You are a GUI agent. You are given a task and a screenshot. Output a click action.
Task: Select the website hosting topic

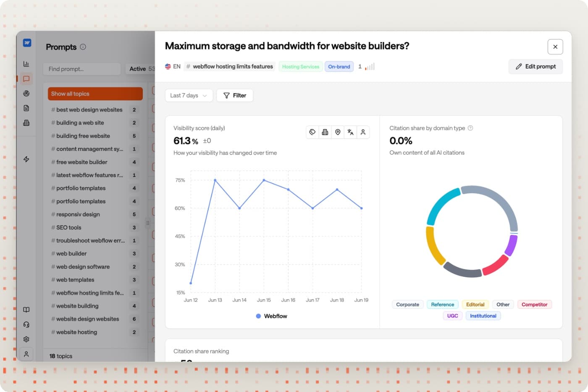point(95,332)
